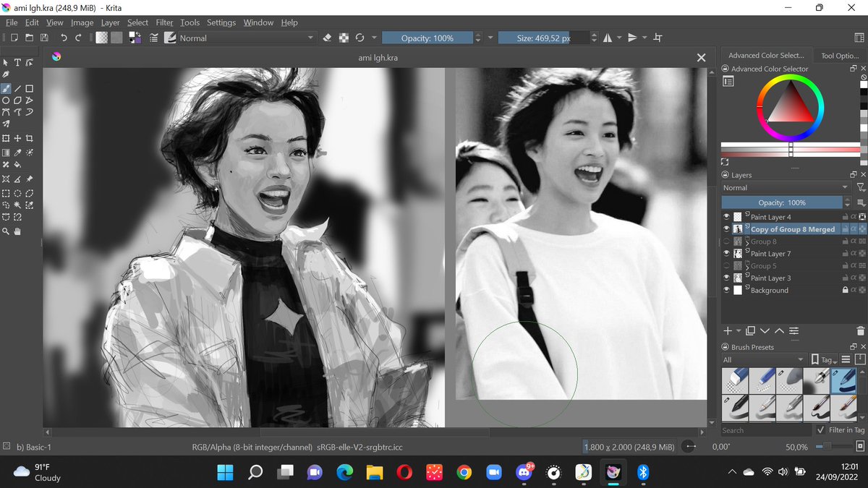The height and width of the screenshot is (488, 868).
Task: Open layer properties button
Action: tap(794, 330)
